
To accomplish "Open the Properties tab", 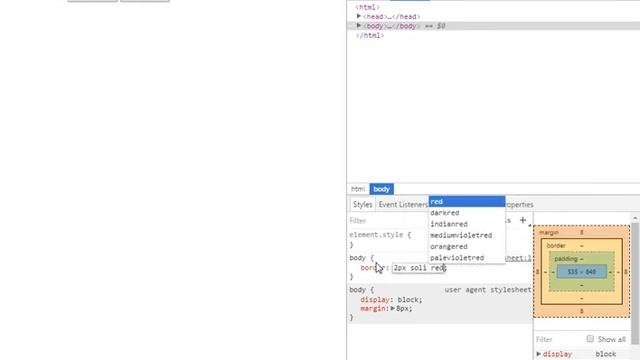I will tap(519, 204).
